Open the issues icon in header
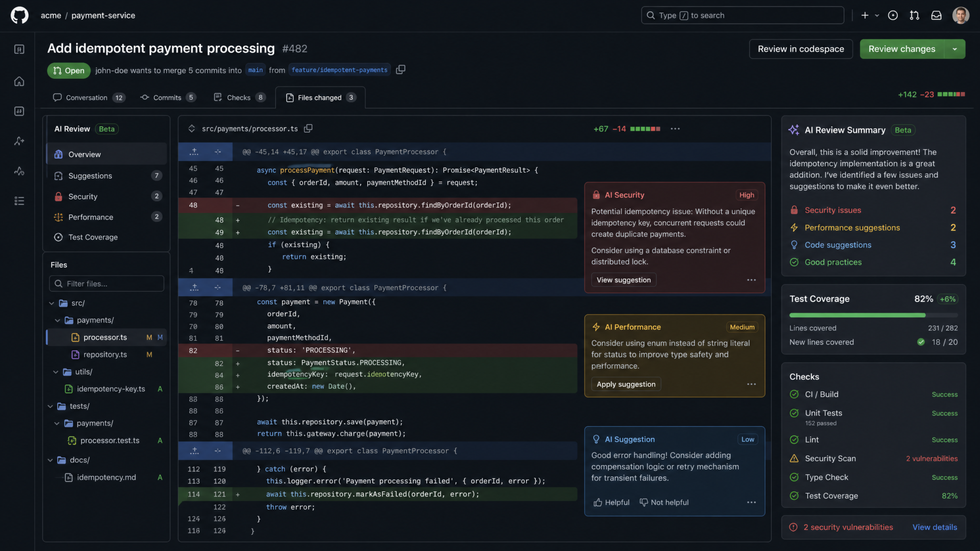Viewport: 980px width, 551px height. 893,15
